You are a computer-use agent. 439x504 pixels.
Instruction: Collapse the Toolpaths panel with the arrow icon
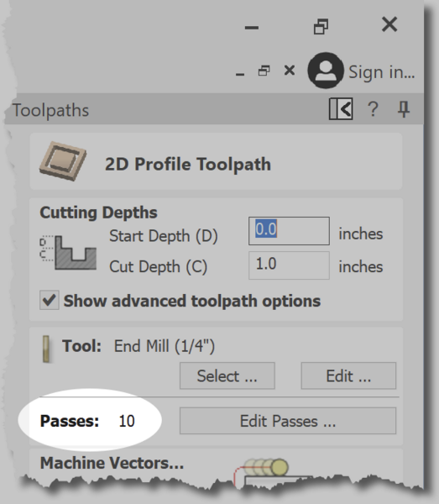[x=341, y=109]
